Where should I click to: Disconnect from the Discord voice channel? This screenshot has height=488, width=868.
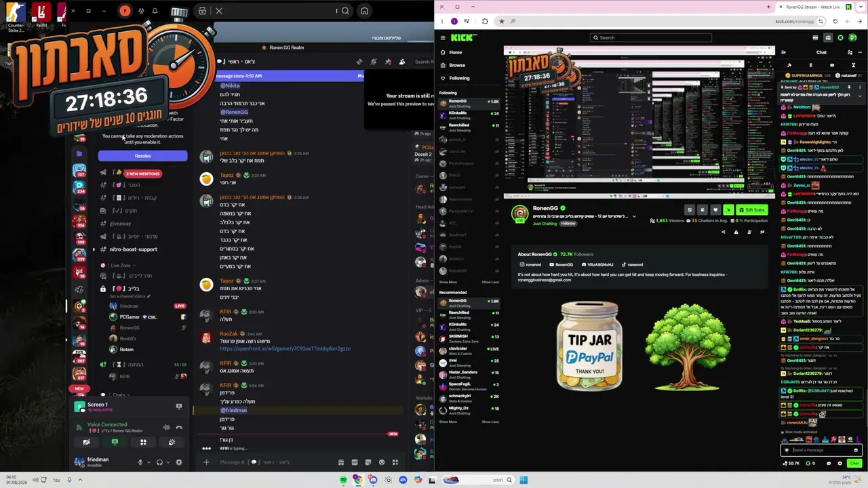pos(179,428)
